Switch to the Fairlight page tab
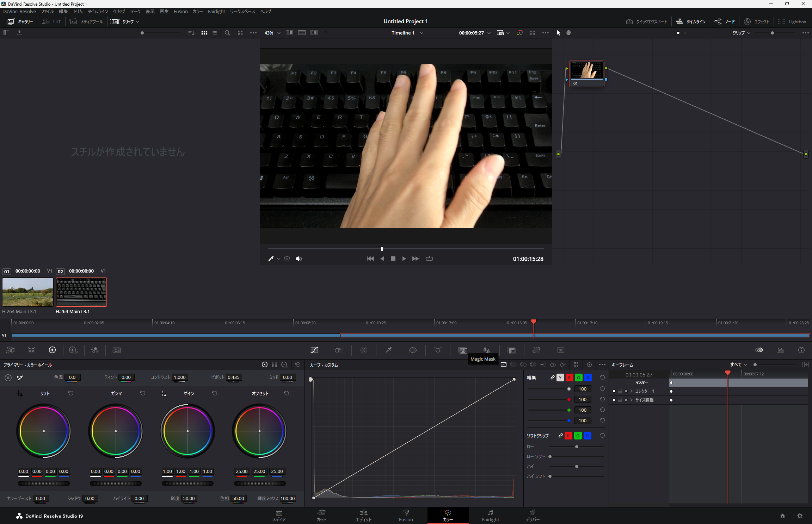 (490, 516)
